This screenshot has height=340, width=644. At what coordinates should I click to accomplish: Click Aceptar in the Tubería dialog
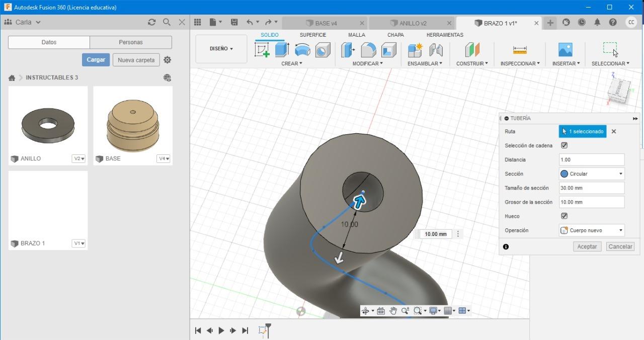tap(587, 246)
